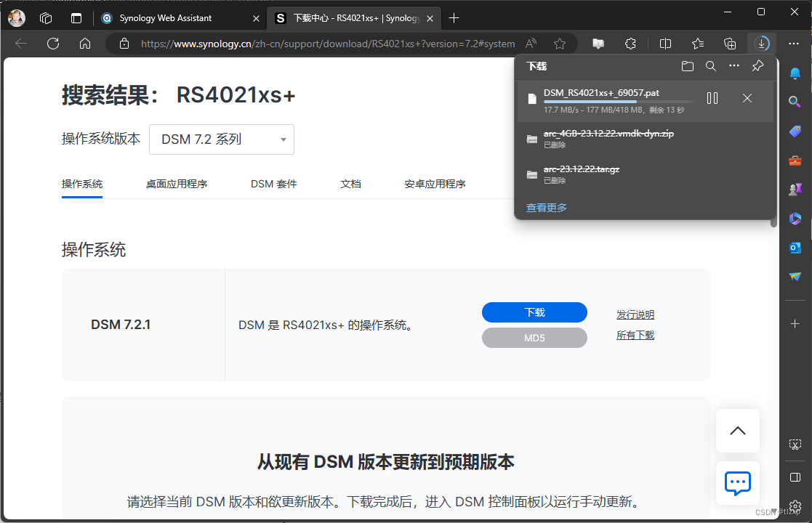Click the page vertical scrollbar thumb

pos(773,222)
